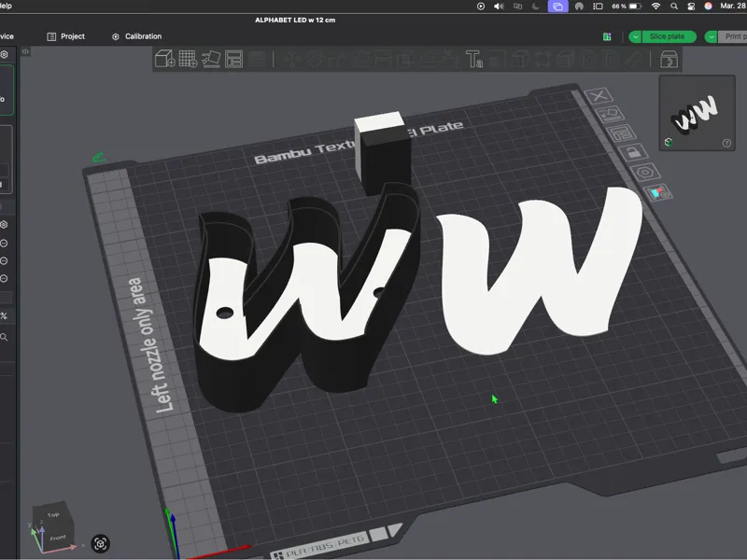The width and height of the screenshot is (747, 560).
Task: Toggle the sidebar collapse button
Action: click(25, 51)
